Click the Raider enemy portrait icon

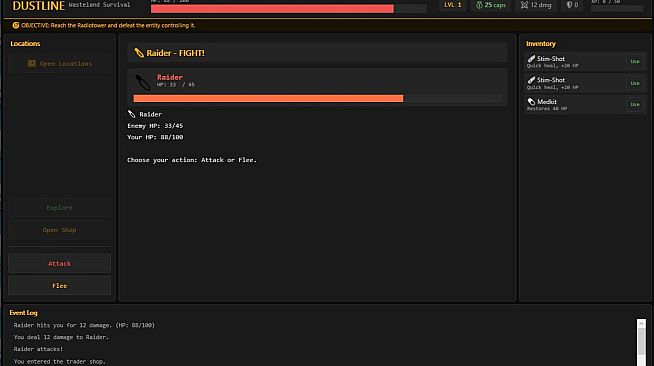point(143,82)
